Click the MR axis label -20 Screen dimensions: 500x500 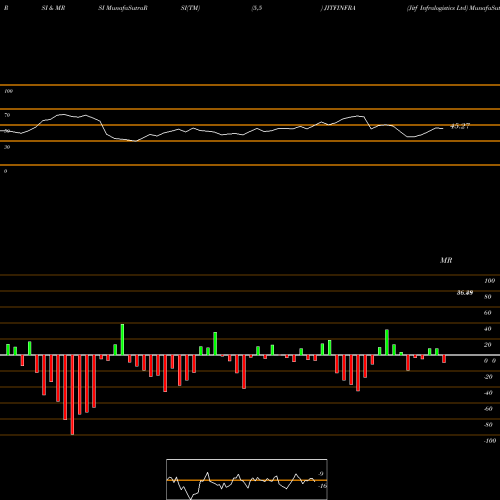point(488,377)
